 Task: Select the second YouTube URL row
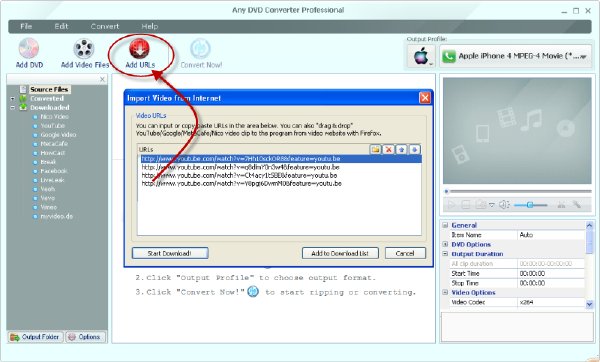281,167
